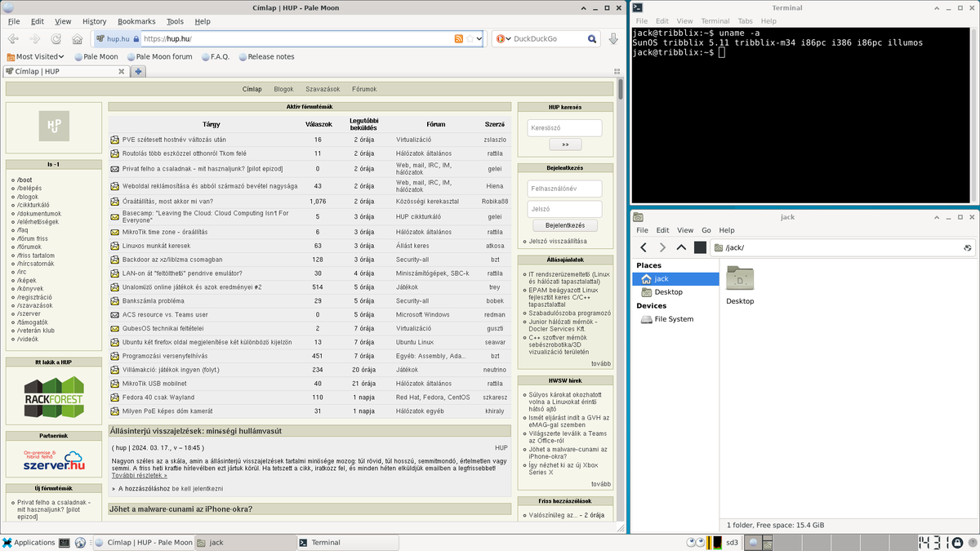Click the szerver.hu partner banner
This screenshot has height=551, width=980.
coord(54,462)
